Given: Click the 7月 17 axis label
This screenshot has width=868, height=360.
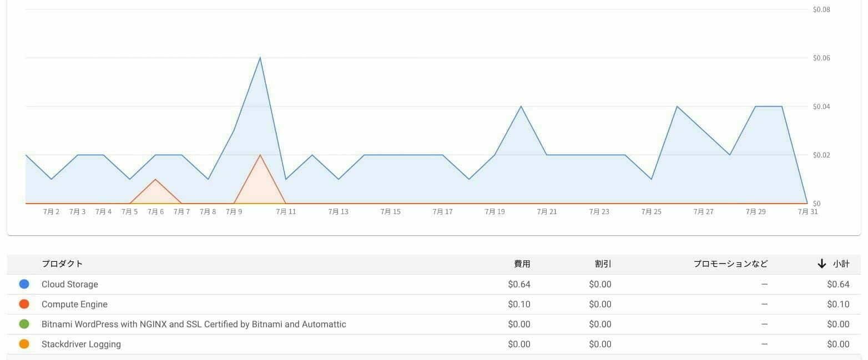Looking at the screenshot, I should point(442,211).
